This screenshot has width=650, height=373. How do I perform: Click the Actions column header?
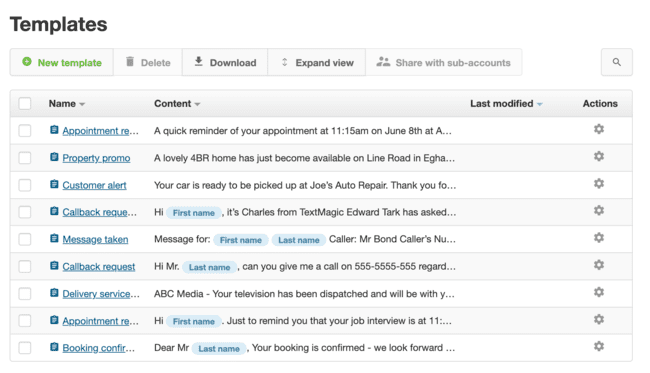600,104
